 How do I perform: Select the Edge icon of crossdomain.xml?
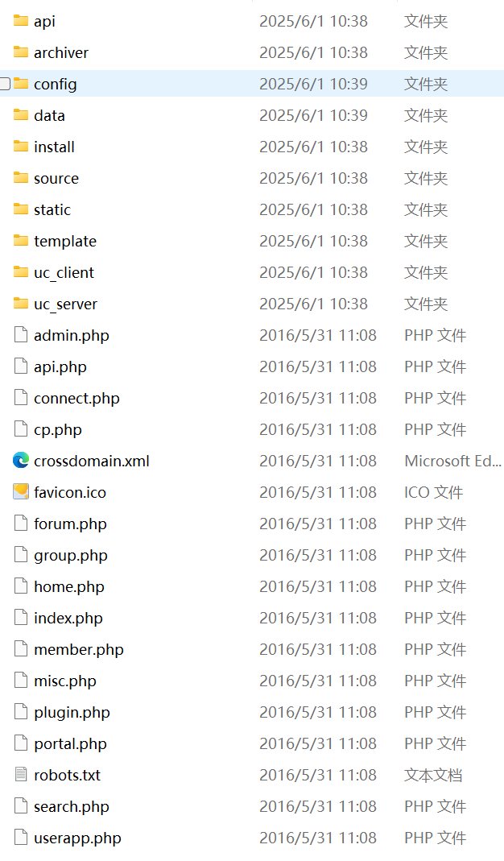coord(21,461)
